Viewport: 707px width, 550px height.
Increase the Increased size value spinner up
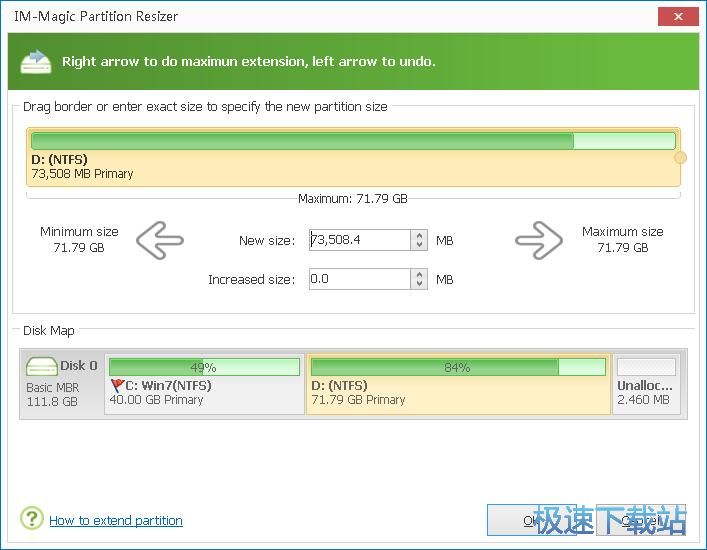pyautogui.click(x=419, y=274)
